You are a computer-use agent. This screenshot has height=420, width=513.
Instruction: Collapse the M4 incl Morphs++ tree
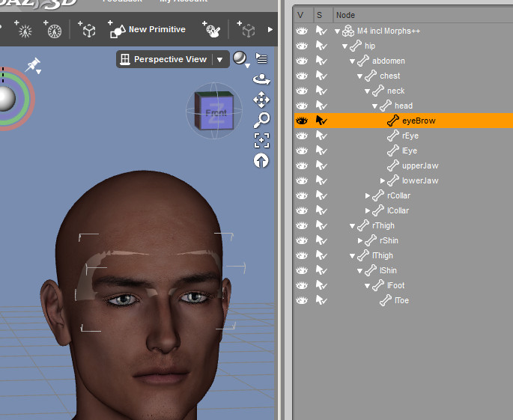pyautogui.click(x=337, y=31)
